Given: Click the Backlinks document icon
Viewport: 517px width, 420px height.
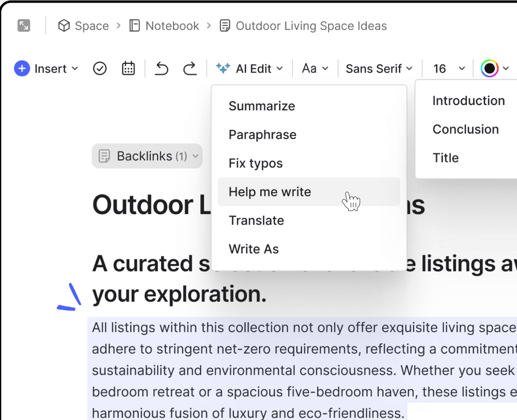Looking at the screenshot, I should point(104,156).
